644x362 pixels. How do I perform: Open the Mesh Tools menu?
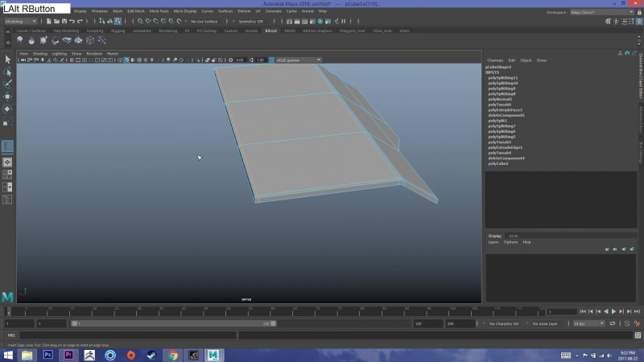pos(159,11)
